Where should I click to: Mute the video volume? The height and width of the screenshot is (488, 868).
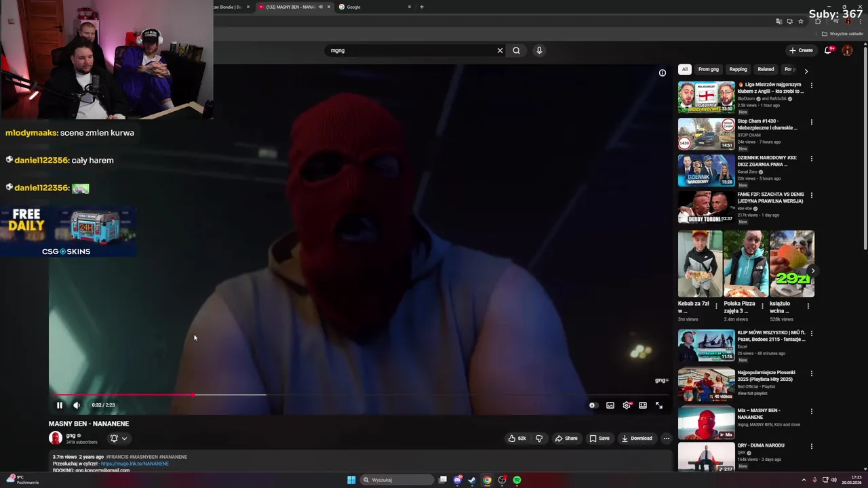coord(77,405)
